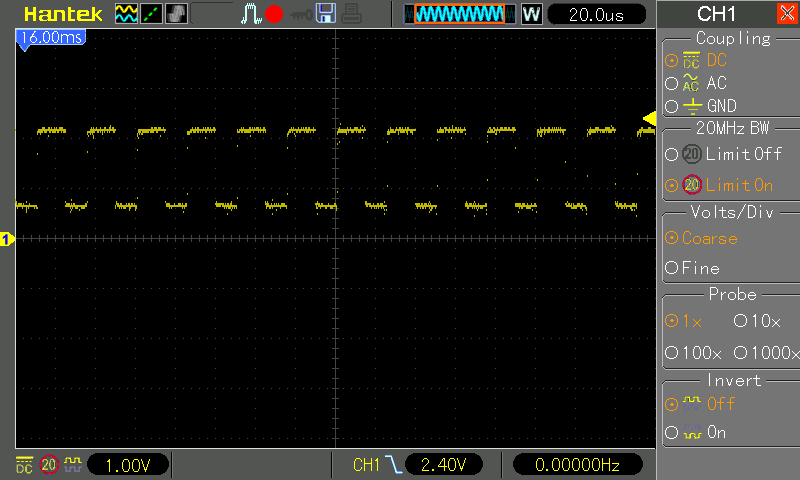
Task: Select Fine volts/div
Action: coord(693,268)
